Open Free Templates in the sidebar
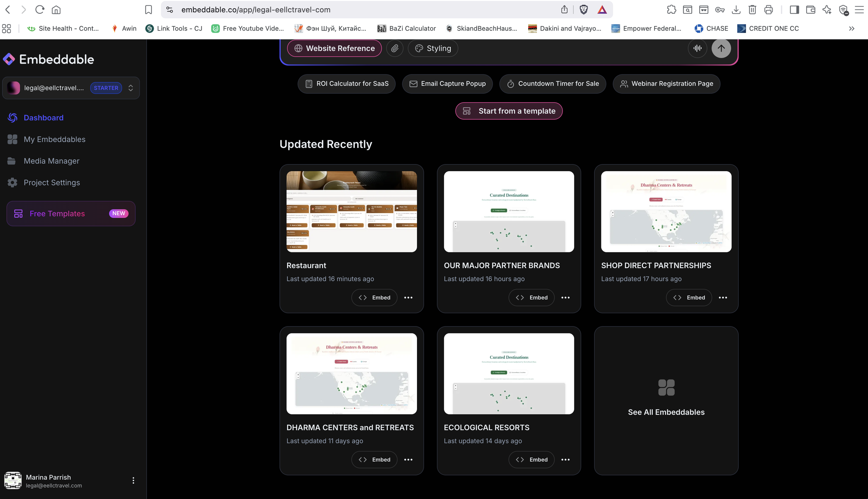Viewport: 868px width, 499px height. [57, 214]
